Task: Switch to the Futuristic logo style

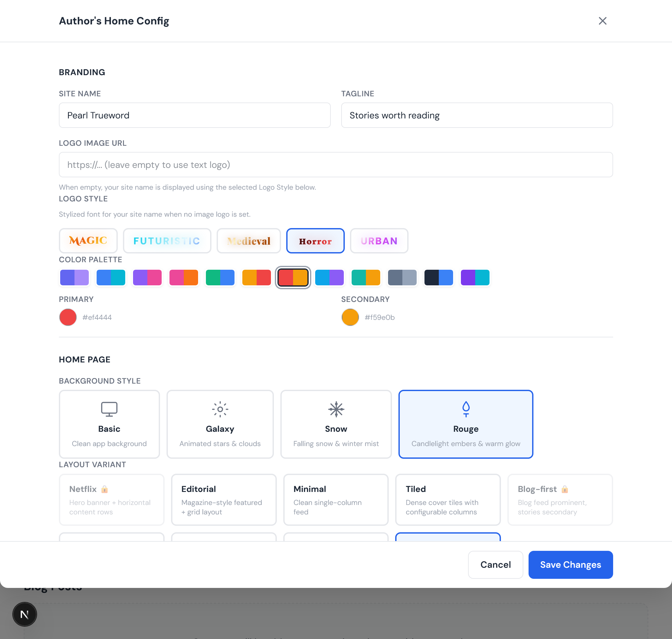Action: pyautogui.click(x=167, y=241)
